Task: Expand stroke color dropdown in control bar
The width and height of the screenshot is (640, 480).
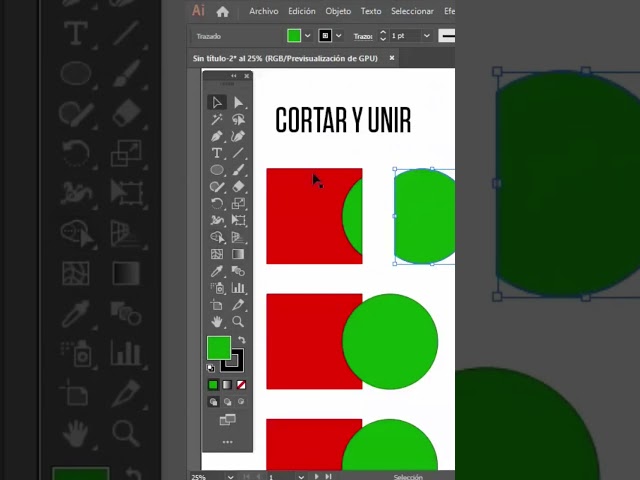Action: (x=338, y=36)
